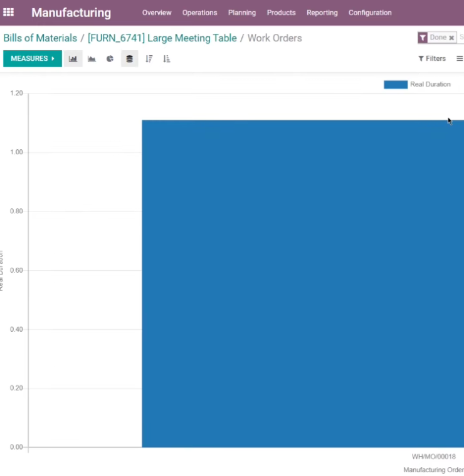Image resolution: width=464 pixels, height=476 pixels.
Task: Remove the Done filter facet
Action: click(451, 38)
